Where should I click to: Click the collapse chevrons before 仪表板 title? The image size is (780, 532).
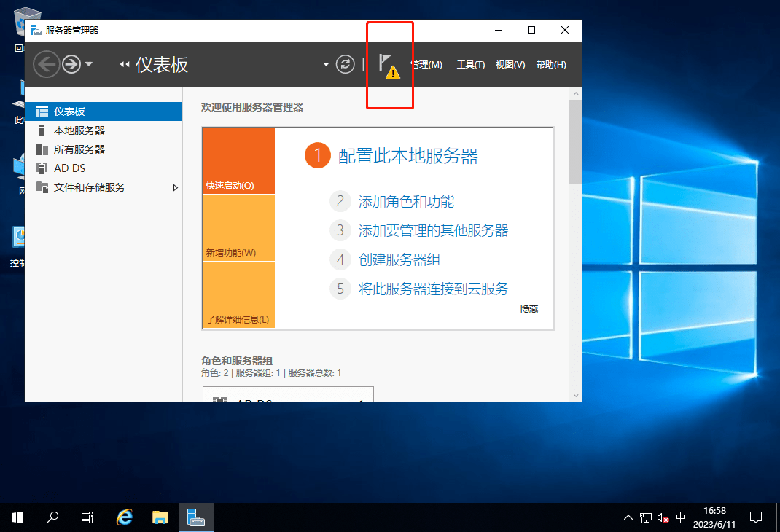click(x=125, y=65)
